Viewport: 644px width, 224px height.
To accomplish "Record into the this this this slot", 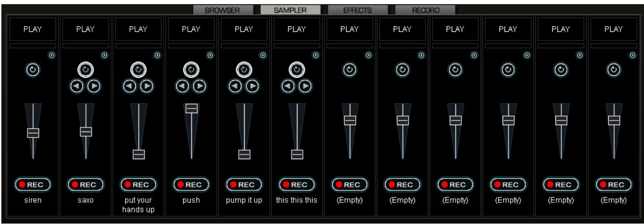I will click(297, 184).
